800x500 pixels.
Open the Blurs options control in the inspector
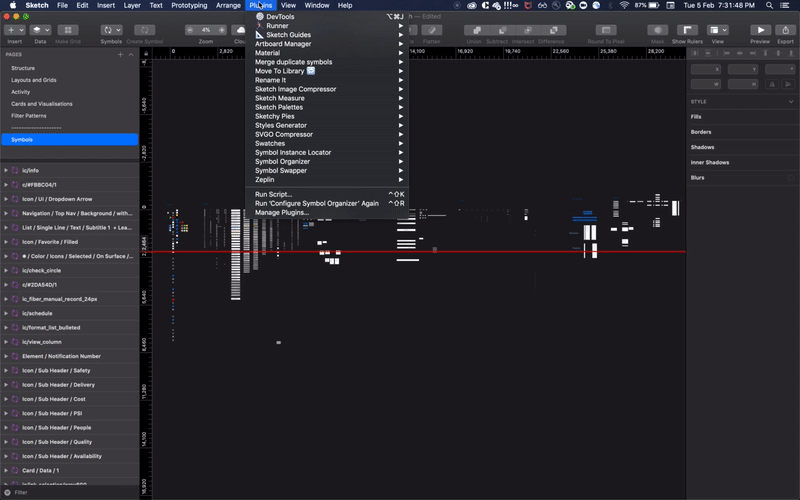point(791,178)
